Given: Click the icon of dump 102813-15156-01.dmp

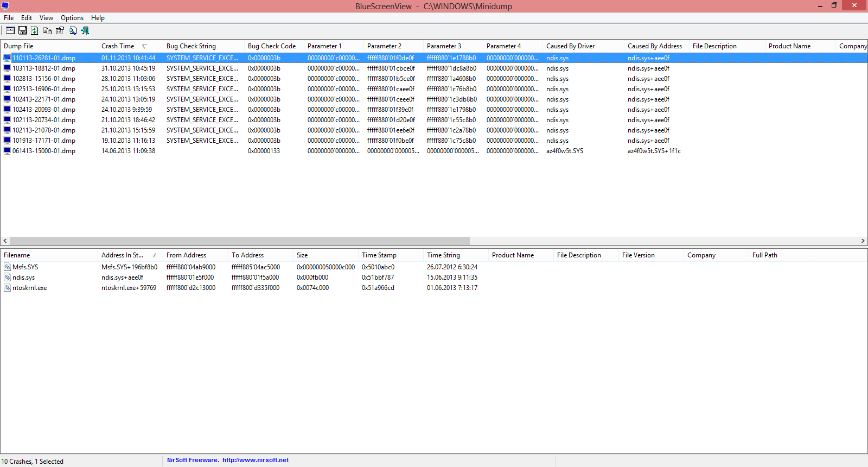Looking at the screenshot, I should [7, 78].
